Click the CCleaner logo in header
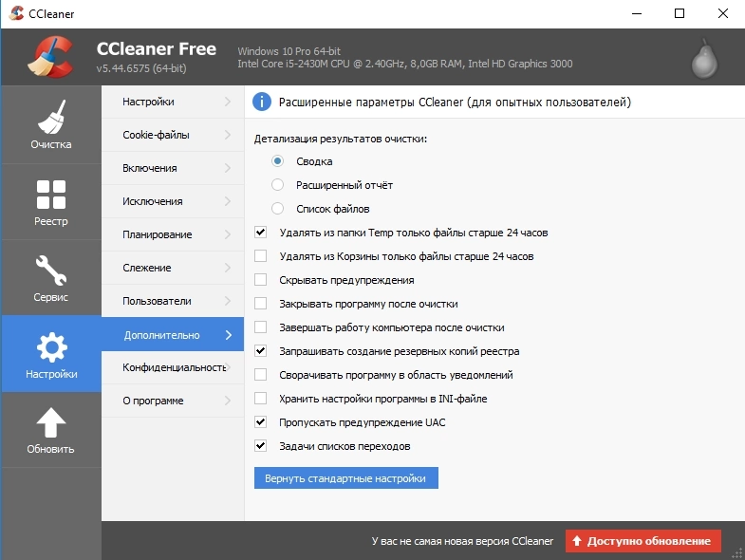 click(46, 58)
